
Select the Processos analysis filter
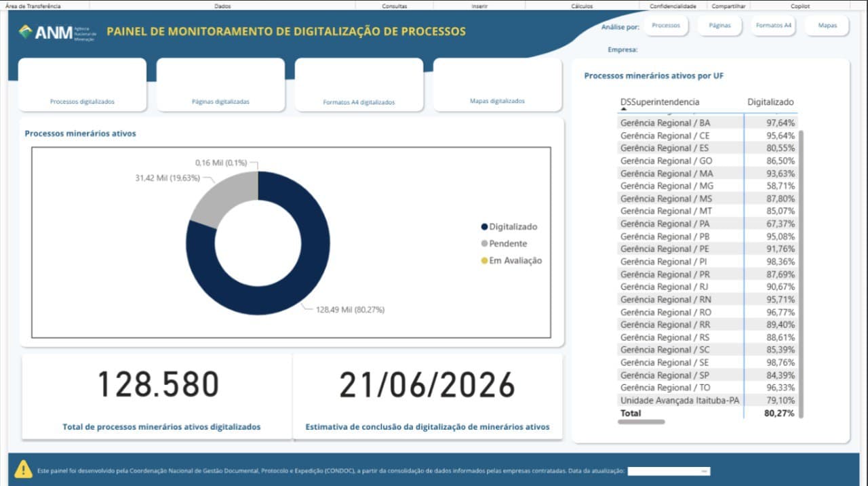[665, 25]
